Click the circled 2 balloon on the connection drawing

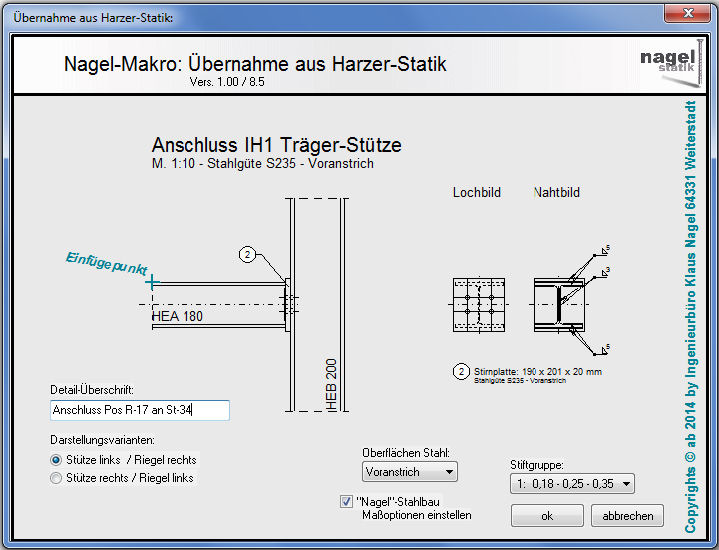(x=247, y=255)
